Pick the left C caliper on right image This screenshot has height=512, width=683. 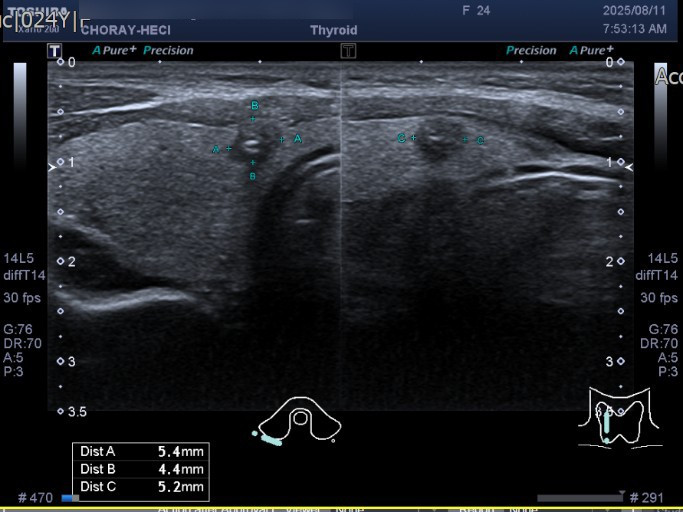(x=412, y=138)
